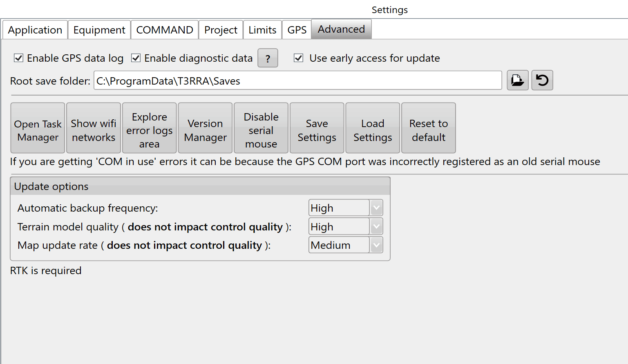Open the Version Manager
This screenshot has height=364, width=628.
tap(205, 128)
